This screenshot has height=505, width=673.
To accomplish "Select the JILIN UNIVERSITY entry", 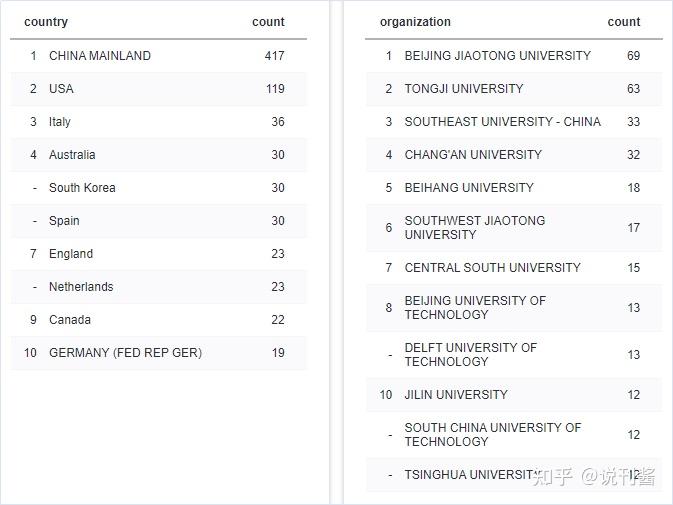I will [456, 395].
